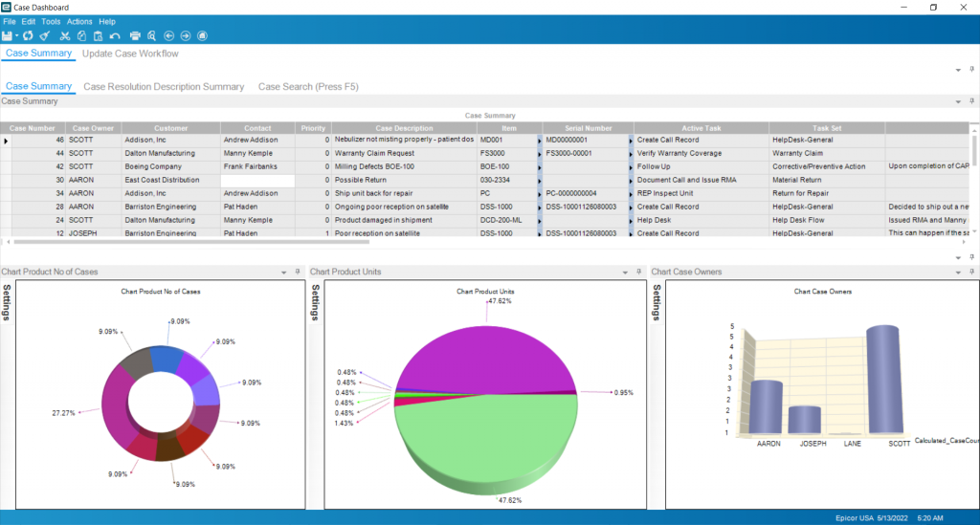
Task: Sort by Priority column header
Action: (313, 128)
